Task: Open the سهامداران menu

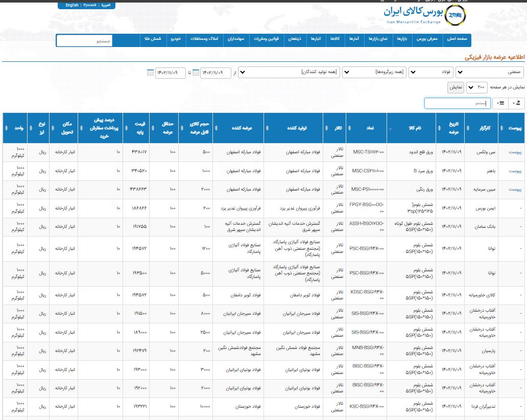Action: 236,39
